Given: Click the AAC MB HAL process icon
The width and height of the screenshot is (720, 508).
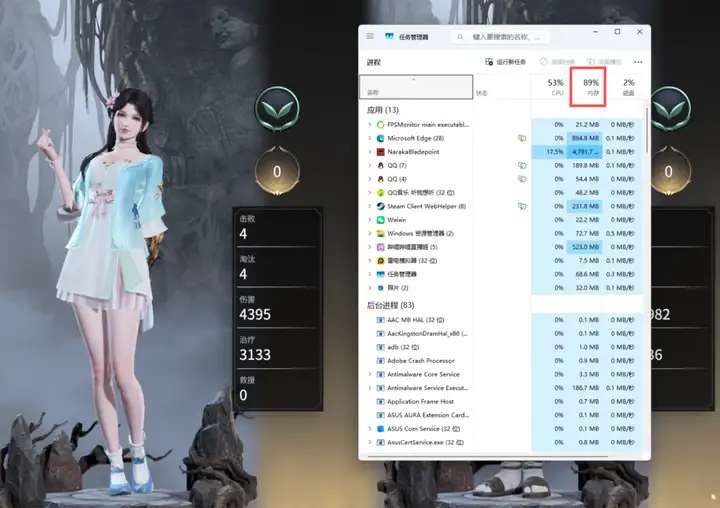Looking at the screenshot, I should click(x=380, y=320).
